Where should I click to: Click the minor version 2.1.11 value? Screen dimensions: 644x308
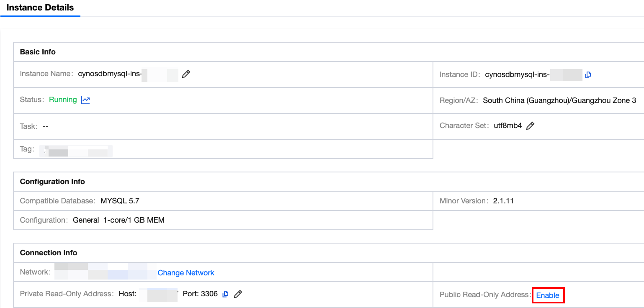pos(503,201)
